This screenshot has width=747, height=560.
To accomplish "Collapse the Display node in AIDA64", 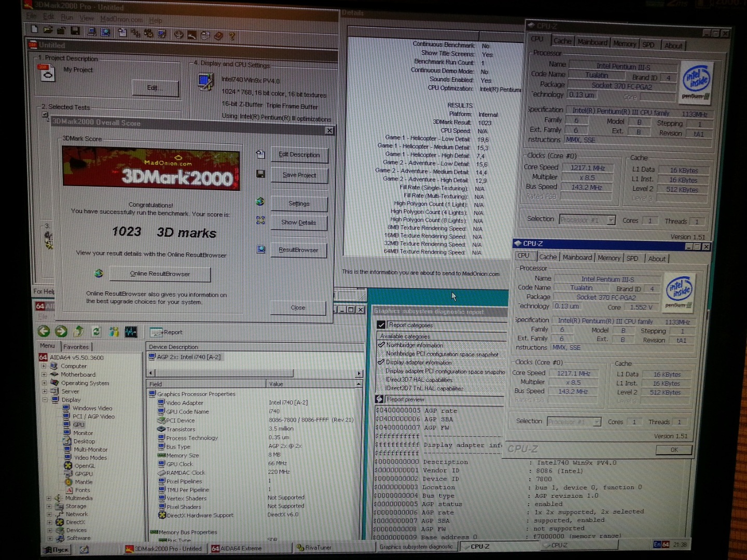I will 45,400.
